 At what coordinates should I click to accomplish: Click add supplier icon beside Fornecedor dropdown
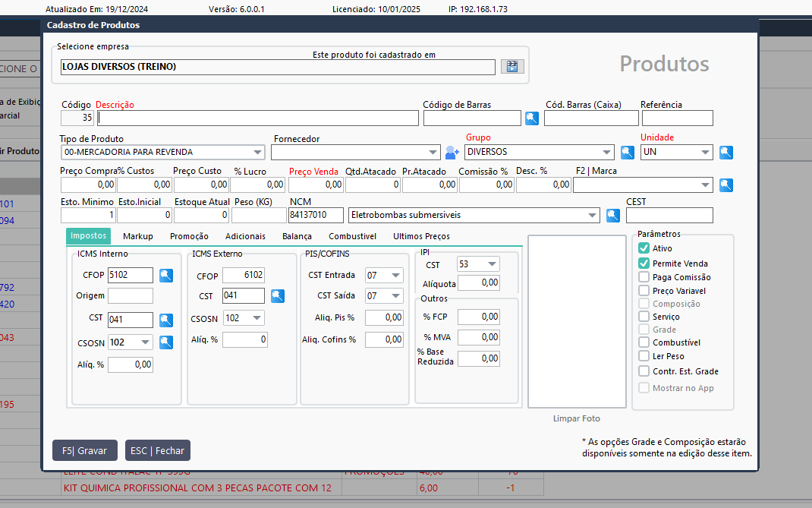452,152
